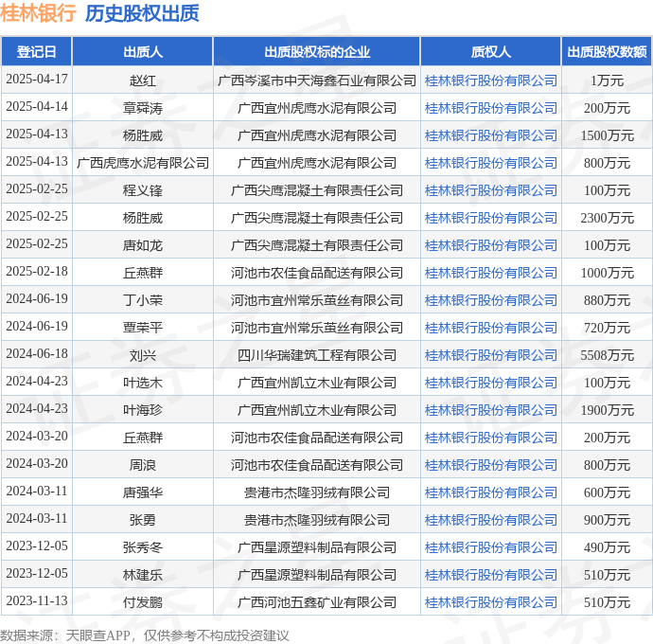Click amount 1900万元
Screen dimensions: 653x644
point(607,410)
